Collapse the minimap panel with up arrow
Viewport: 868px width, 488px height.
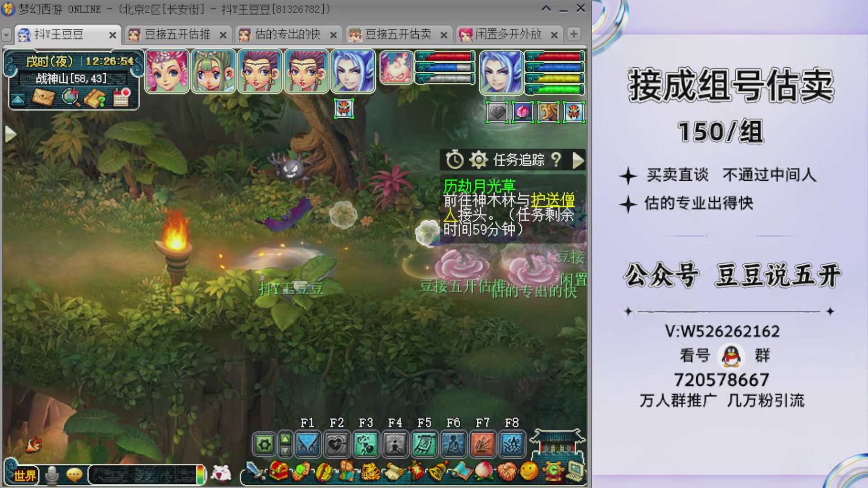pyautogui.click(x=18, y=99)
